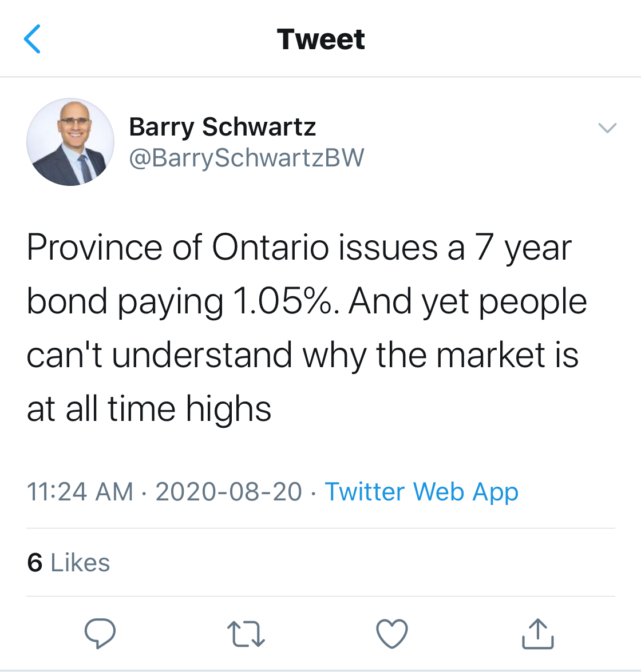Viewport: 641px width, 672px height.
Task: Go back using the blue arrow
Action: coord(33,39)
